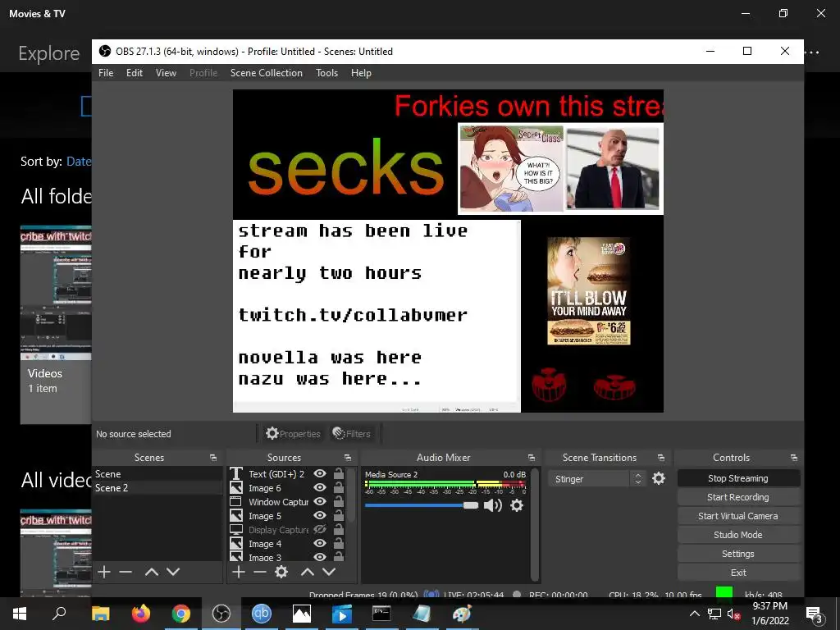
Task: Lock the Text (GDI+) 2 source
Action: 339,473
